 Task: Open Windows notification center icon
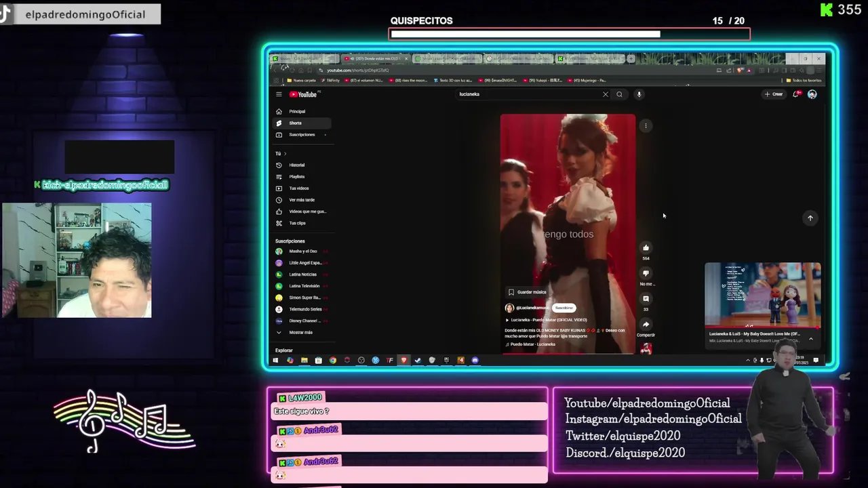coord(816,361)
